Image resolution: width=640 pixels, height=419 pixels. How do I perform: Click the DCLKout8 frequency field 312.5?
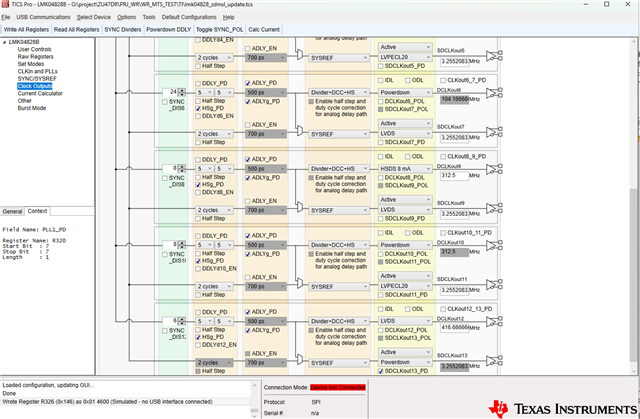click(454, 176)
